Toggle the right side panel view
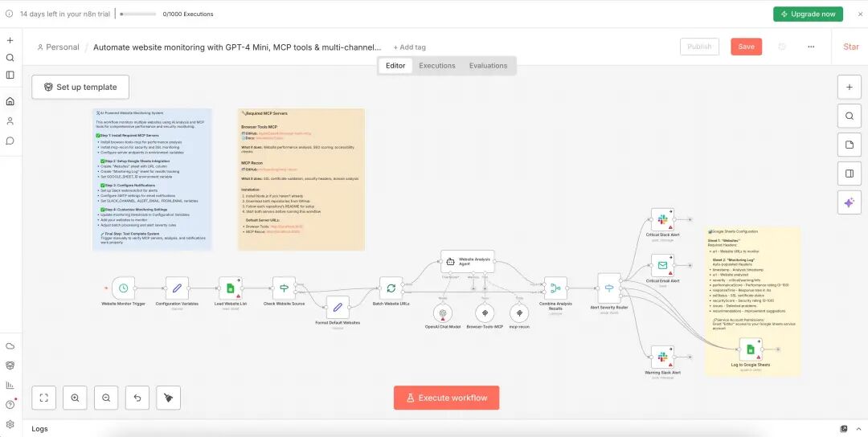Viewport: 868px width, 437px height. click(x=850, y=174)
